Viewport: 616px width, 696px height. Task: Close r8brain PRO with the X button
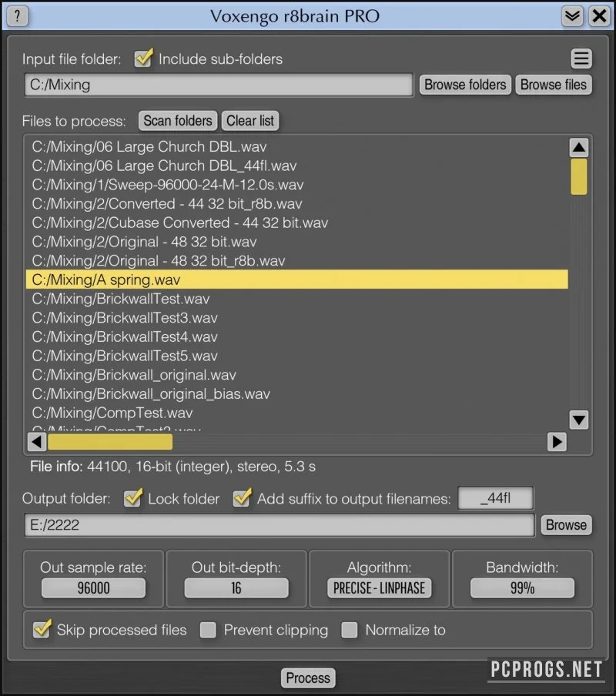coord(599,16)
